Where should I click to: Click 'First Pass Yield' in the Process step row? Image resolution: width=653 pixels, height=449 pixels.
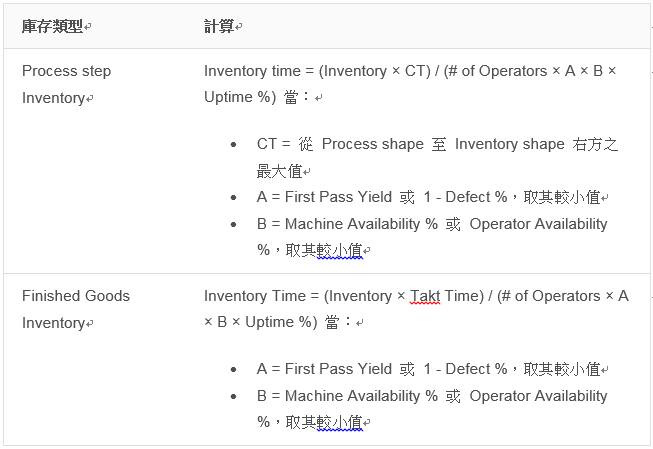[x=339, y=198]
